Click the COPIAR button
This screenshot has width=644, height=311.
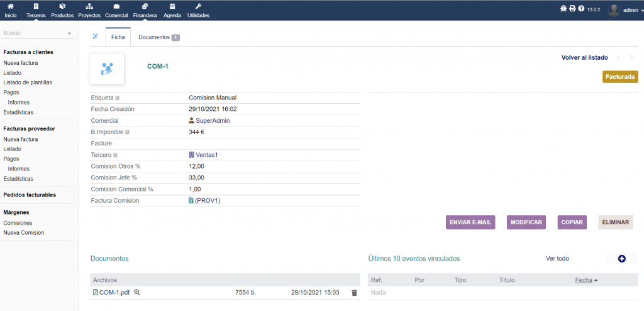click(x=572, y=222)
